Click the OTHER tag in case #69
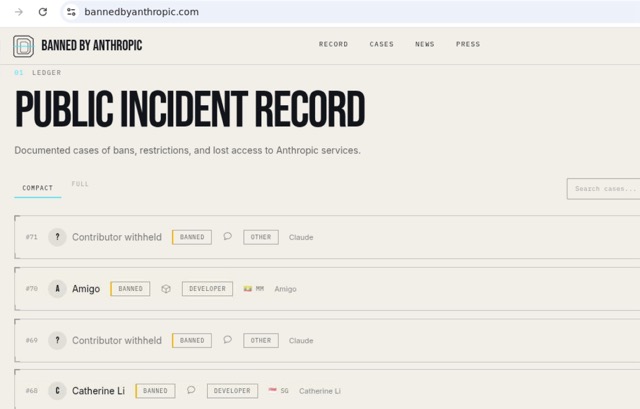 pyautogui.click(x=261, y=340)
